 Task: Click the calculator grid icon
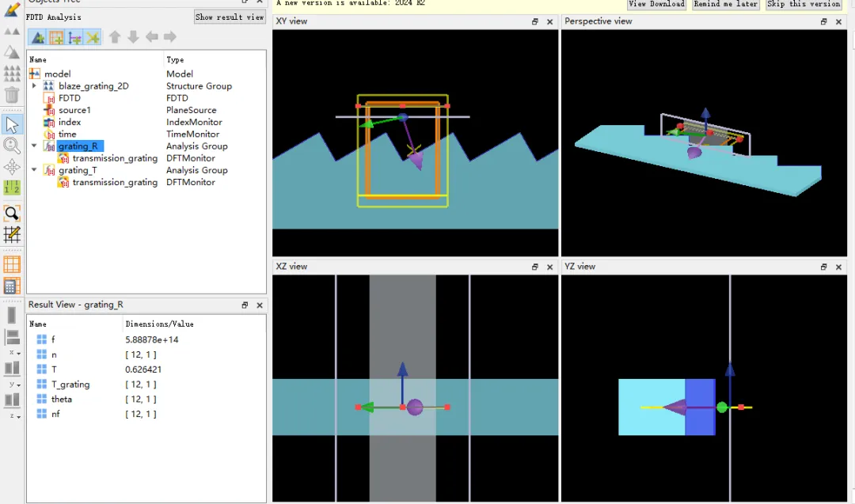click(12, 286)
